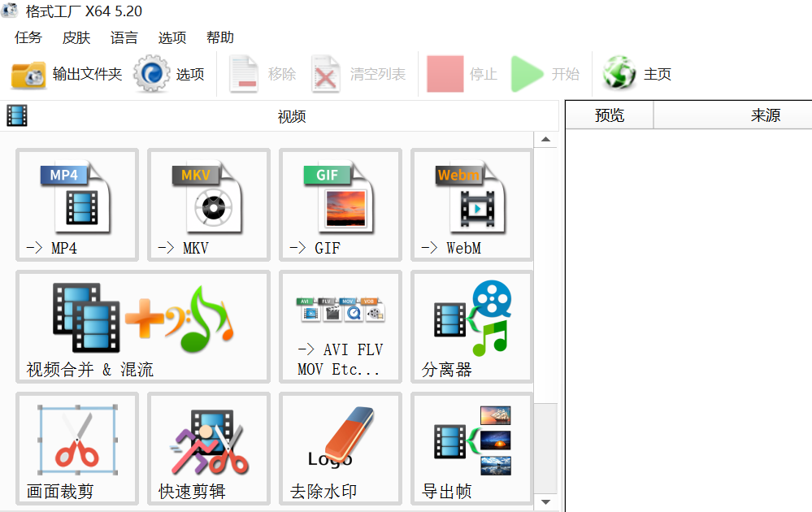Click the 清空列表 clear list icon
This screenshot has width=812, height=512.
point(326,74)
